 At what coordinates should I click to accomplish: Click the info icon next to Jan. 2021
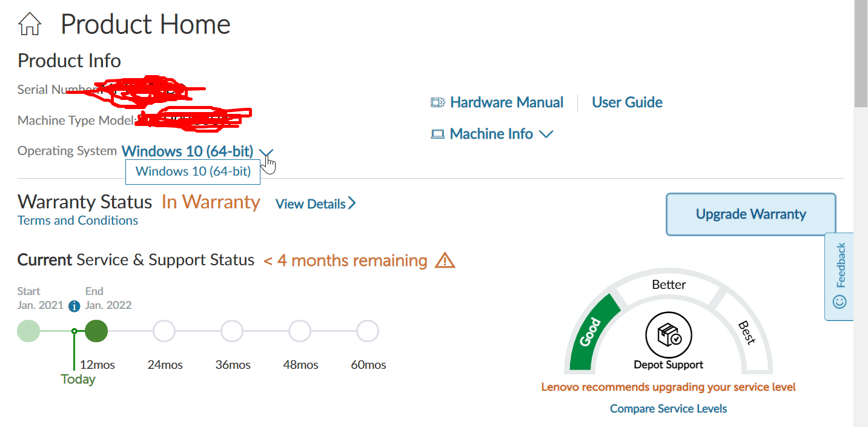click(x=74, y=306)
